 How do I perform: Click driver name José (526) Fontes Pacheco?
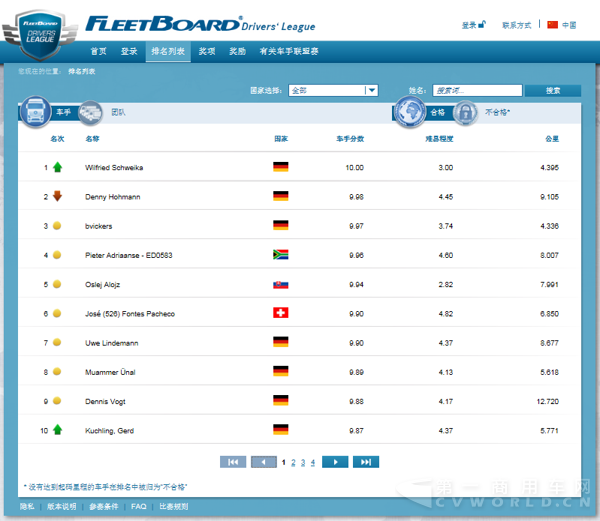[130, 314]
